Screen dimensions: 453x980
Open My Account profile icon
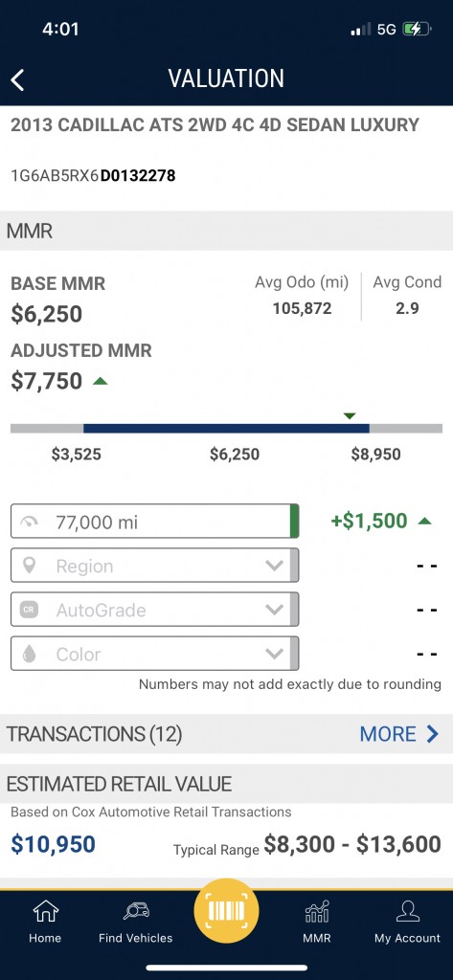(x=407, y=911)
